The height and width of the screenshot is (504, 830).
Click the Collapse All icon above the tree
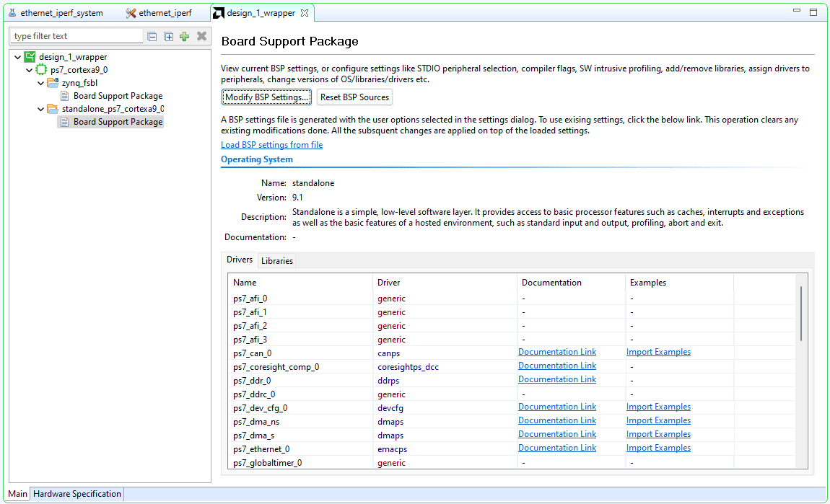click(x=152, y=37)
